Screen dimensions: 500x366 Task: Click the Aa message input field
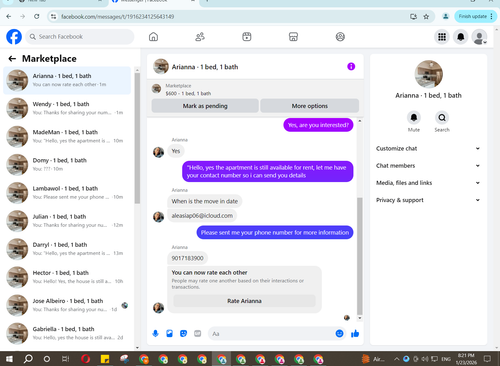pos(272,333)
